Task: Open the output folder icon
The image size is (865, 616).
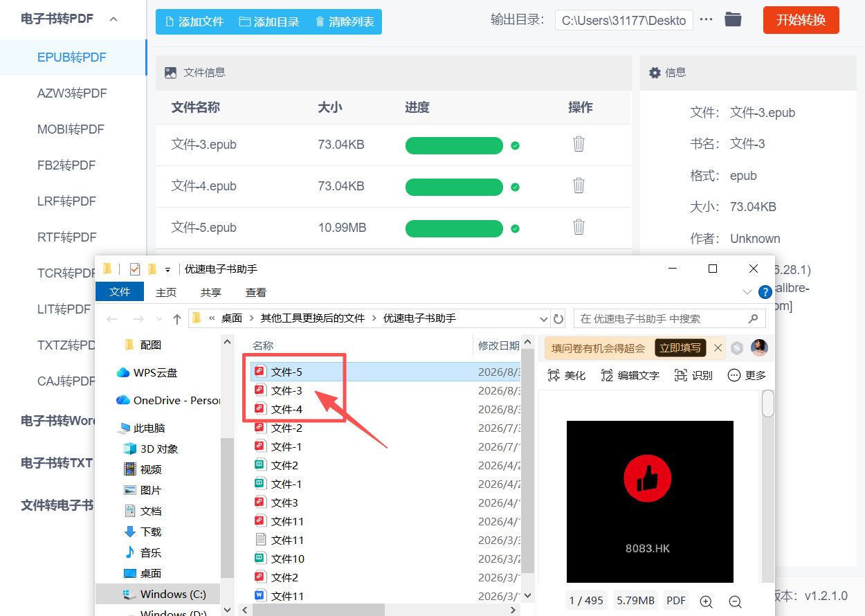Action: pos(733,19)
